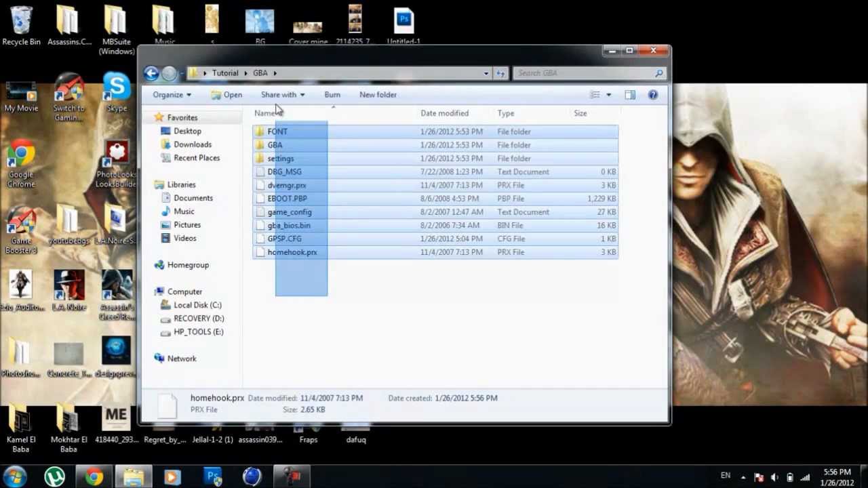This screenshot has height=488, width=868.
Task: Sort by the Type column header
Action: click(x=506, y=113)
